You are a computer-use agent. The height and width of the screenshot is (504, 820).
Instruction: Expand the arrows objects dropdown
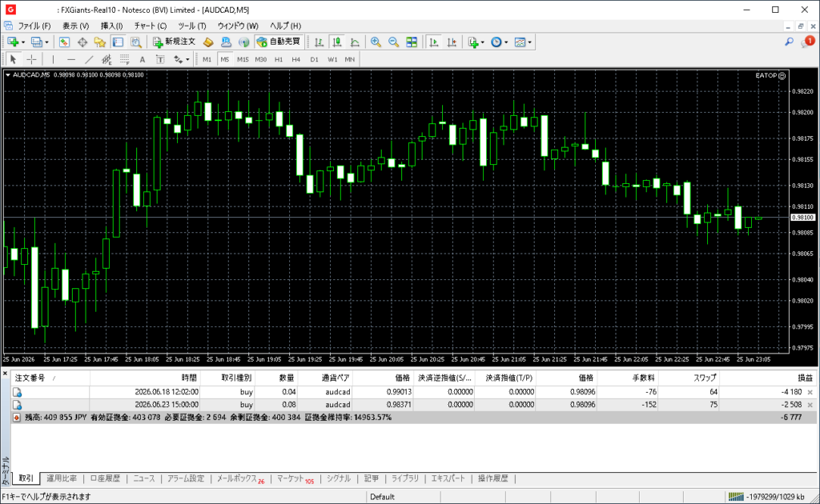pos(187,59)
